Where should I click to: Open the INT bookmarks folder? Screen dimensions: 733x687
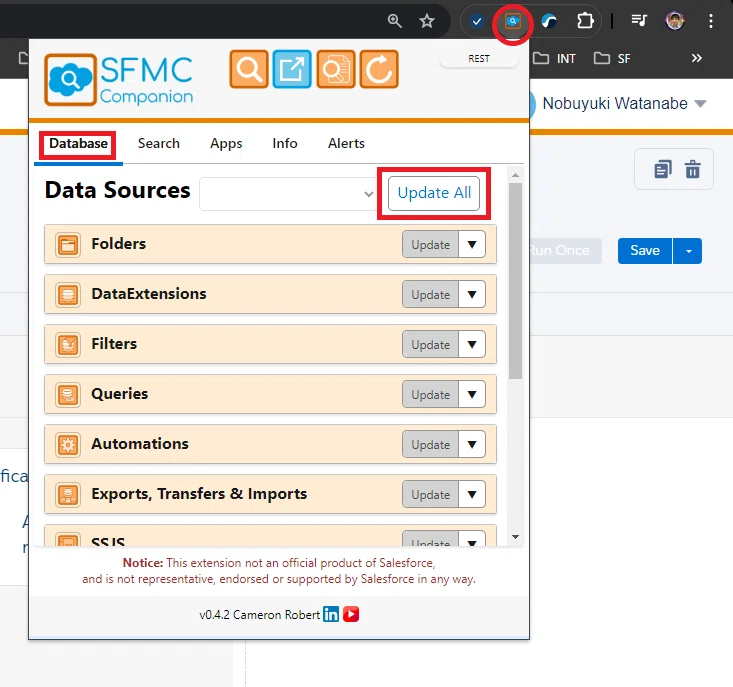coord(554,58)
